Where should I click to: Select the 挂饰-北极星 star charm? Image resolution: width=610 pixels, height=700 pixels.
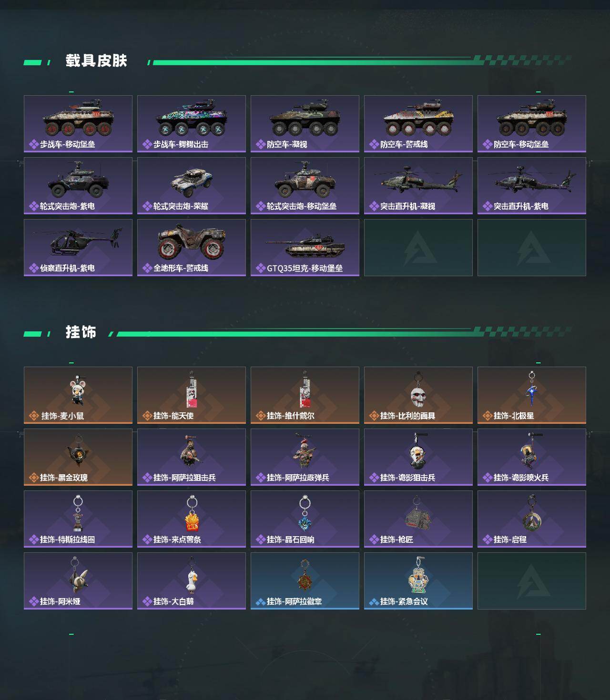click(x=532, y=395)
